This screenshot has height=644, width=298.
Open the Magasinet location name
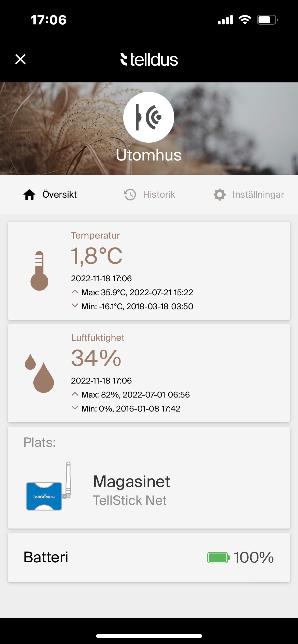coord(131,481)
